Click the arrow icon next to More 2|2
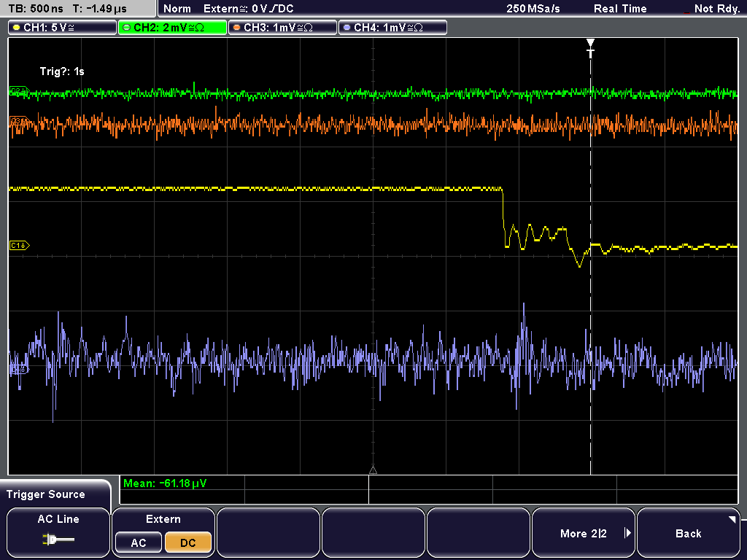The height and width of the screenshot is (560, 747). pos(627,533)
